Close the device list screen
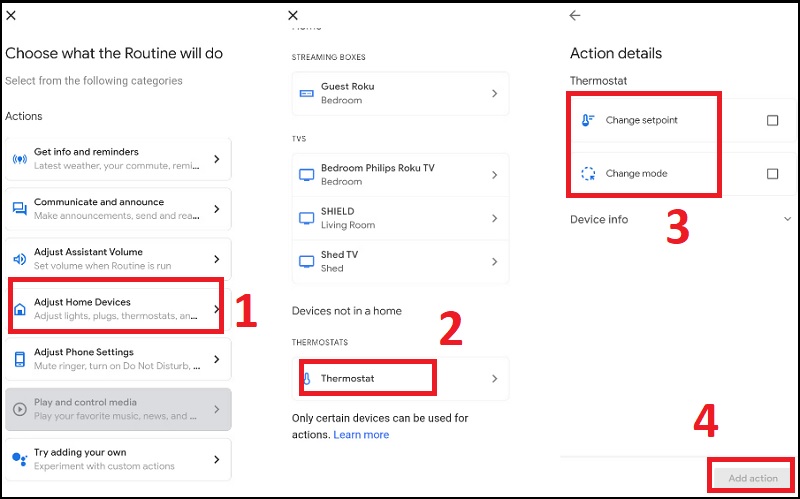 (x=293, y=15)
